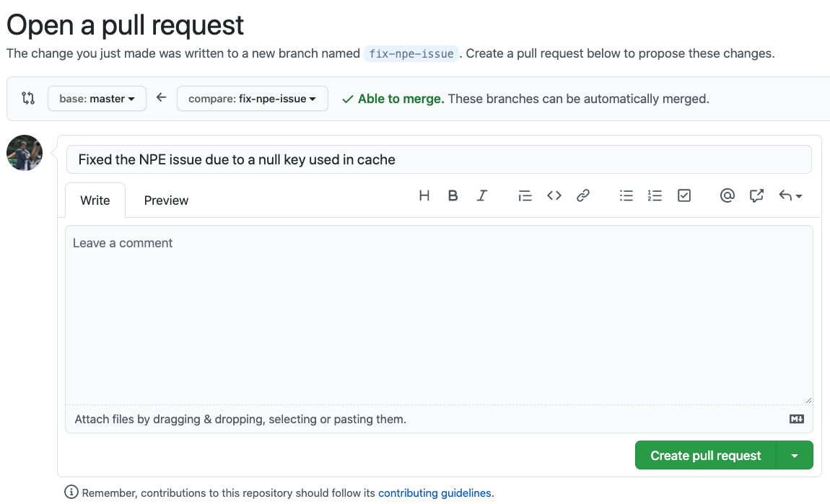The image size is (830, 504).
Task: Select the Write tab
Action: click(x=95, y=200)
